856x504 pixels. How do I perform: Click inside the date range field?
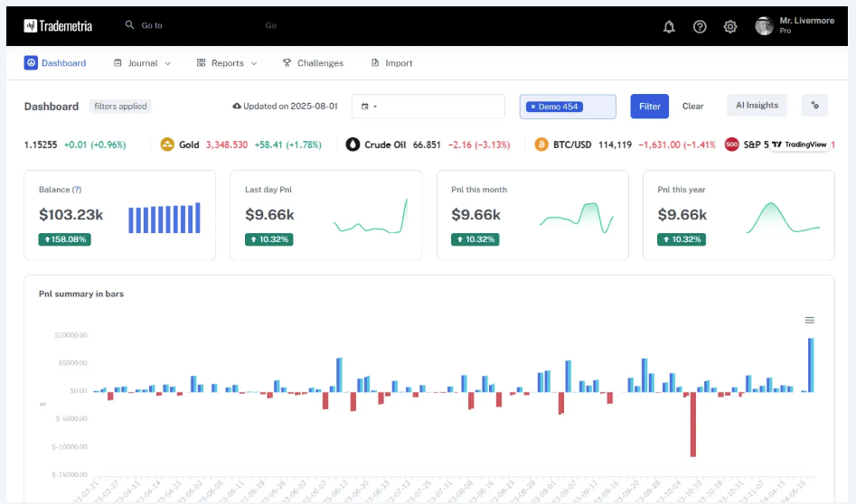coord(428,107)
